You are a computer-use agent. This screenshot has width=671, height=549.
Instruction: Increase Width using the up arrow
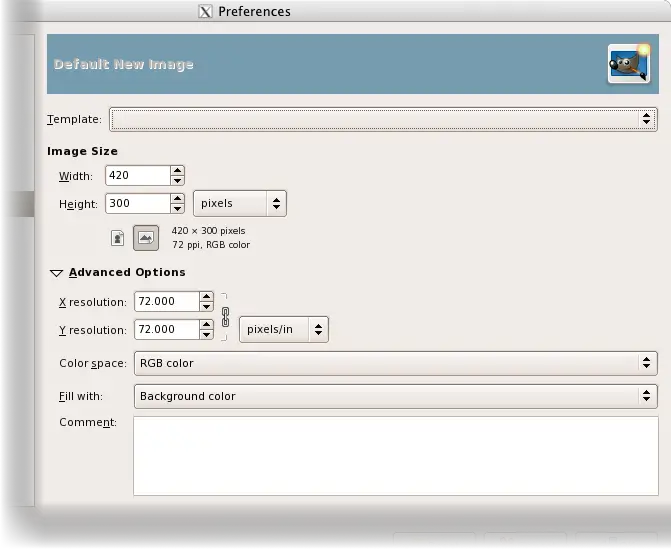pyautogui.click(x=177, y=170)
